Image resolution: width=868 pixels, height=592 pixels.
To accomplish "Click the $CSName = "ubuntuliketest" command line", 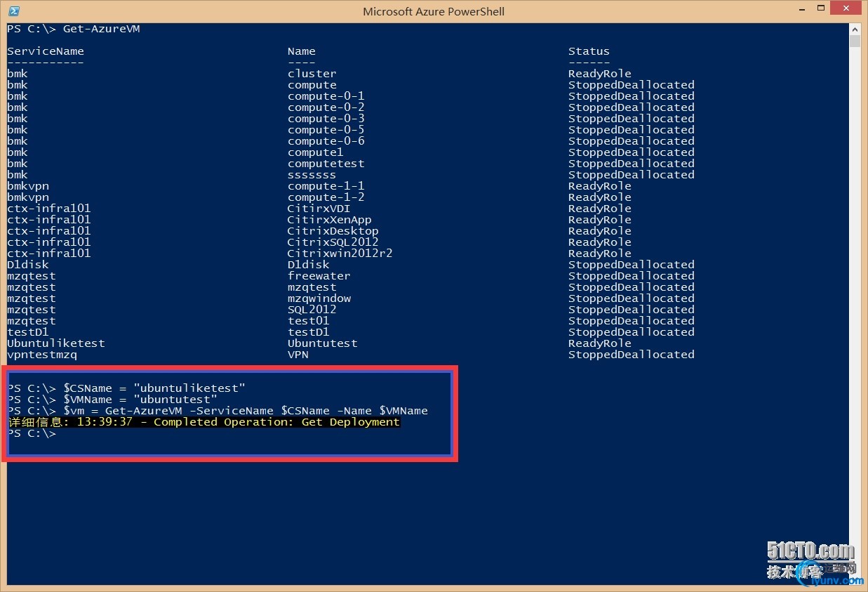I will pos(154,388).
